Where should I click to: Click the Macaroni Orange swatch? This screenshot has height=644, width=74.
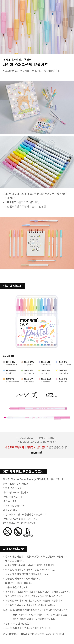(x=4, y=379)
